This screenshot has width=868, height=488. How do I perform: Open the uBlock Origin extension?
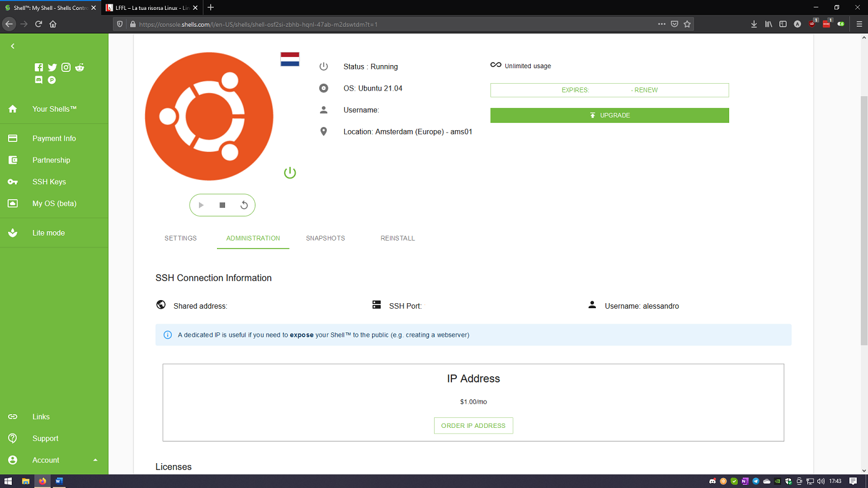[812, 24]
